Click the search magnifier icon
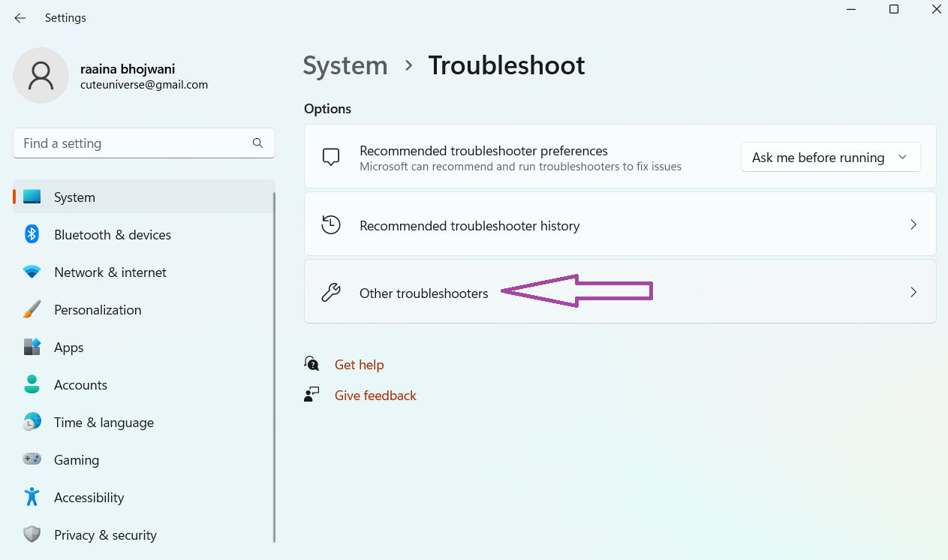Viewport: 948px width, 560px height. pyautogui.click(x=257, y=143)
